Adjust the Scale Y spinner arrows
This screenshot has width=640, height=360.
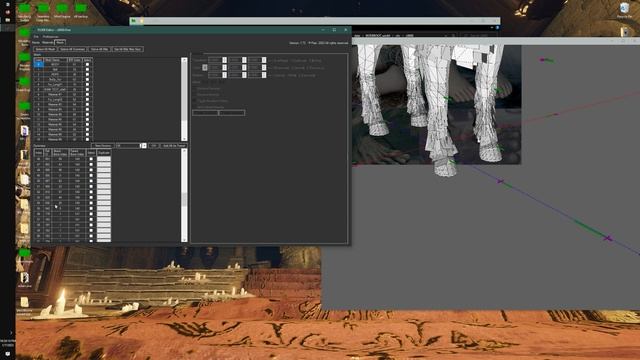(244, 67)
